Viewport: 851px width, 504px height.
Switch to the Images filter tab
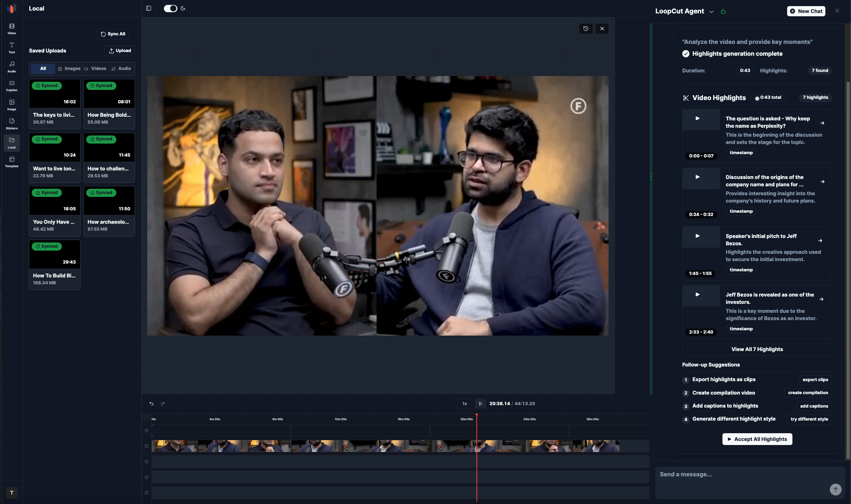click(69, 68)
